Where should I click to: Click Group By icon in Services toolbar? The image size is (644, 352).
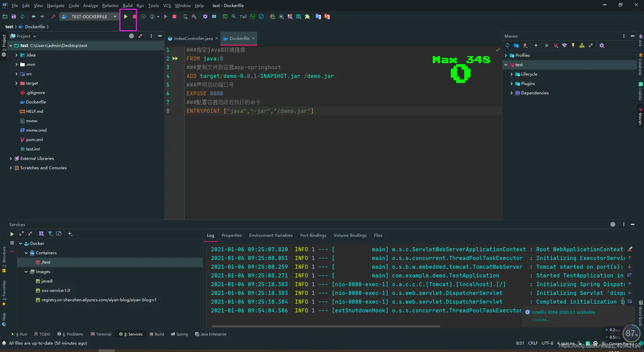(41, 234)
